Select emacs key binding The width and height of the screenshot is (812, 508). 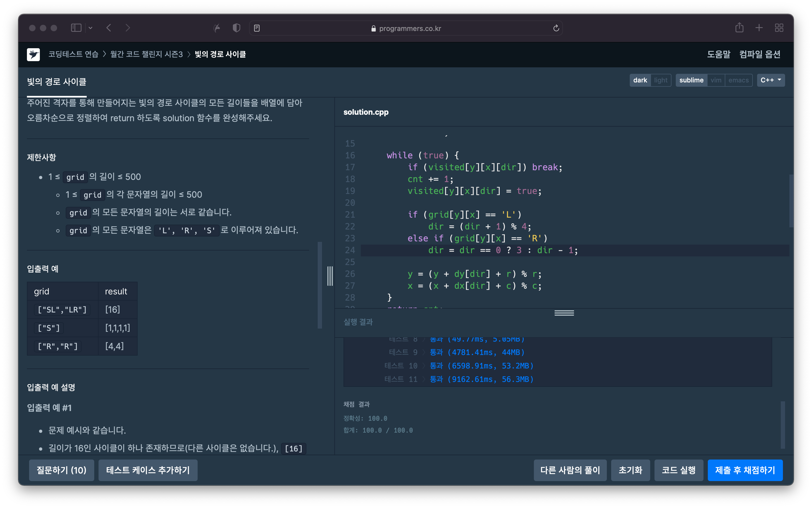point(738,80)
